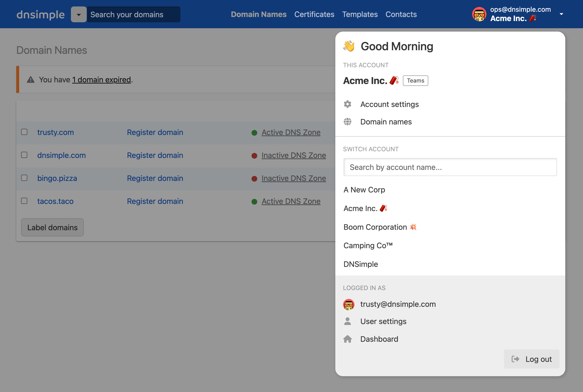This screenshot has height=392, width=583.
Task: Click Register domain for trusty.com
Action: [x=155, y=132]
